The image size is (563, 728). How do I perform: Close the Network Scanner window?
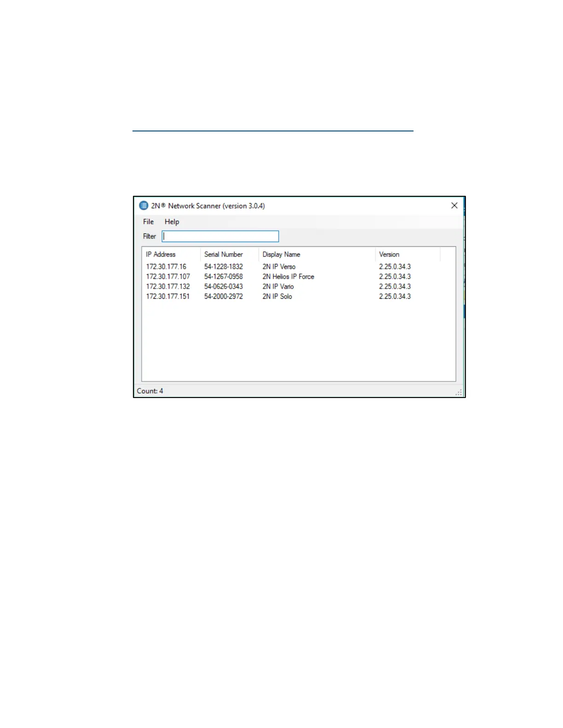pos(454,205)
